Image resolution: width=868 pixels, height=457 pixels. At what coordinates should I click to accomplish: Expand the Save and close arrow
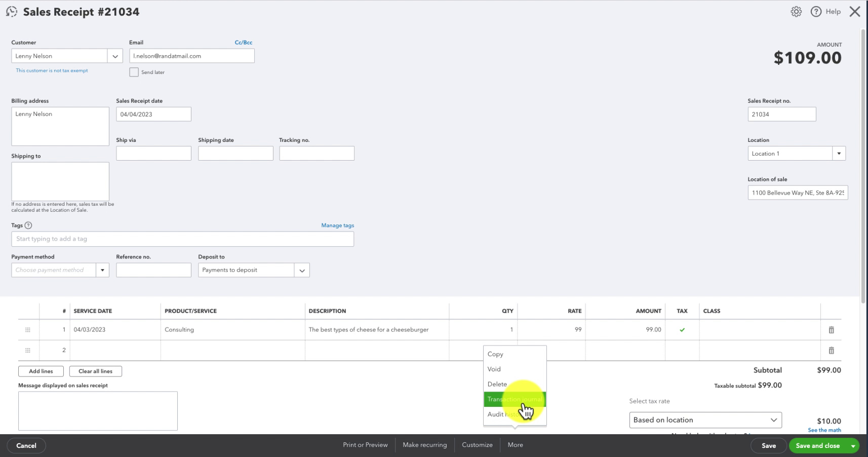pos(853,446)
